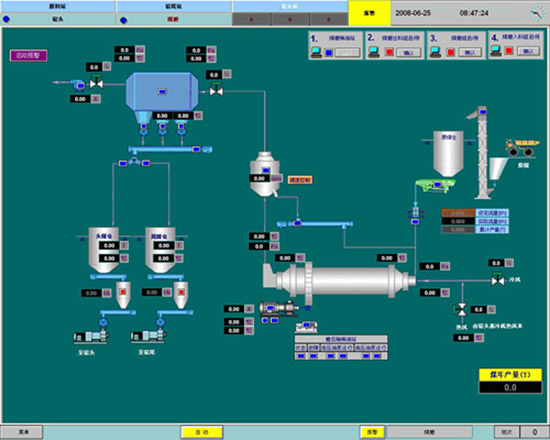This screenshot has width=550, height=440.
Task: Click the analog clock icon beside the time
Action: tap(537, 13)
